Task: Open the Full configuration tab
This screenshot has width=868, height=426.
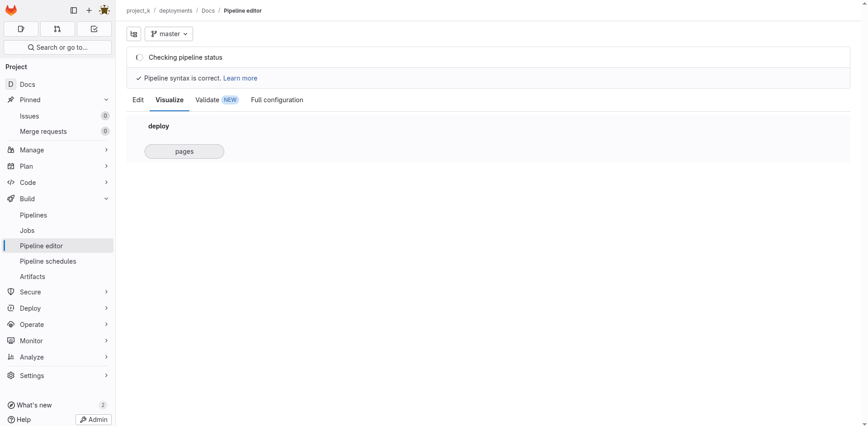Action: coord(277,100)
